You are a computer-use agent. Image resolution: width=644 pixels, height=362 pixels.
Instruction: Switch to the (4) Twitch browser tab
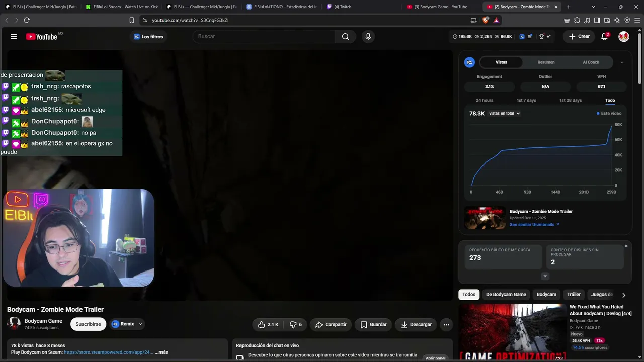click(362, 7)
